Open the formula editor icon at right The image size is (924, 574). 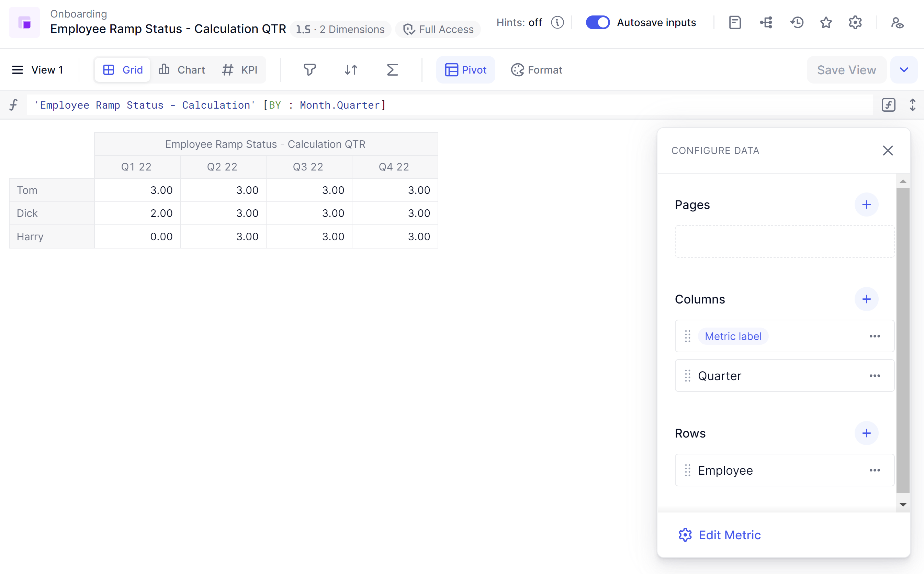(x=888, y=105)
